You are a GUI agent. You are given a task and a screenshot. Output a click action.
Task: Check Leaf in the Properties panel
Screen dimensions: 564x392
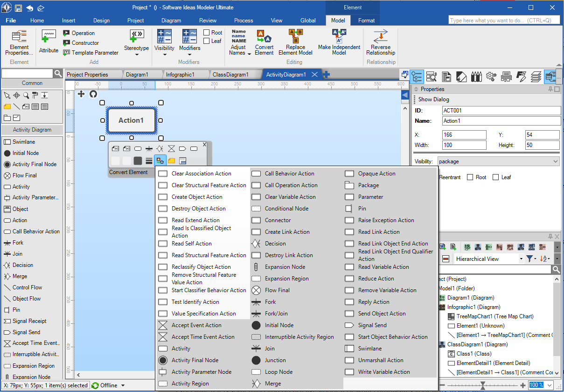[x=495, y=177]
